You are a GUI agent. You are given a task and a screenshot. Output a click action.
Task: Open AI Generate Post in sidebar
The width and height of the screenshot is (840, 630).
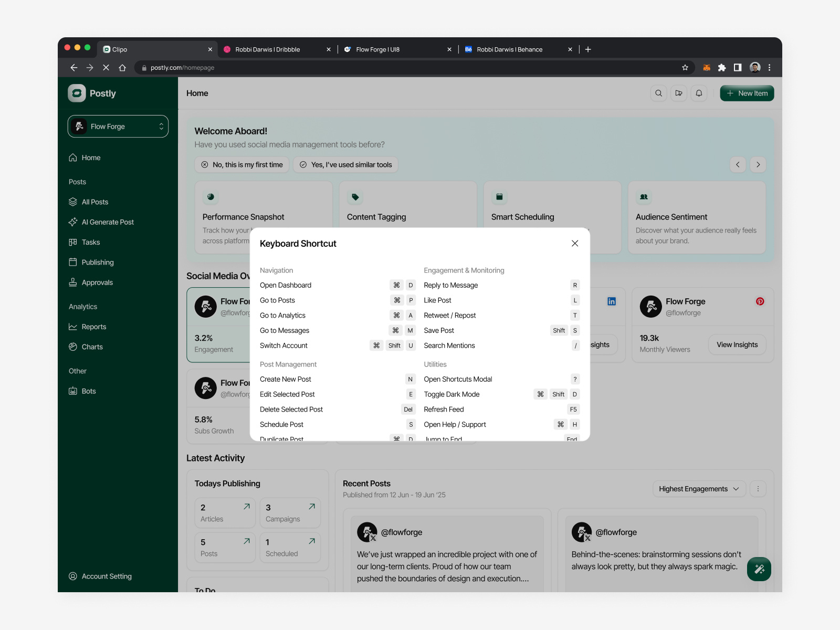point(108,222)
